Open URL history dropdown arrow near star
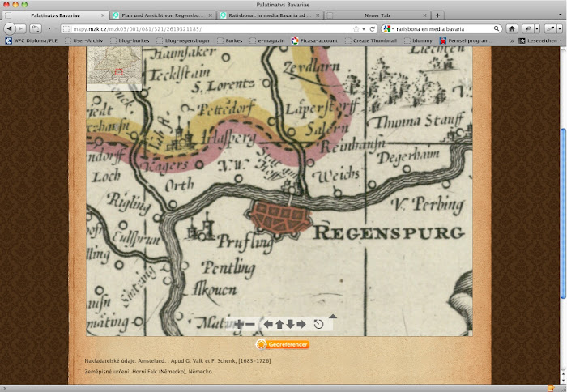The image size is (567, 392). tap(364, 28)
